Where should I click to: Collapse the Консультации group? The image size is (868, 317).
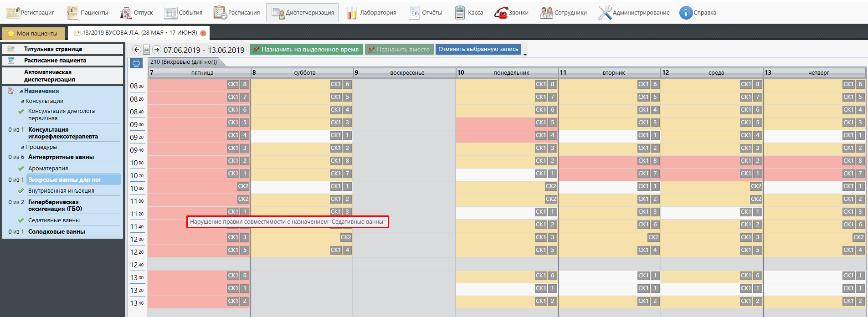pos(22,101)
